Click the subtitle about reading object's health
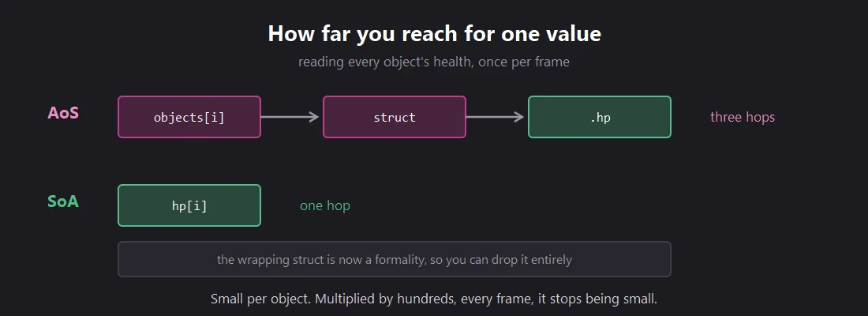 point(434,62)
